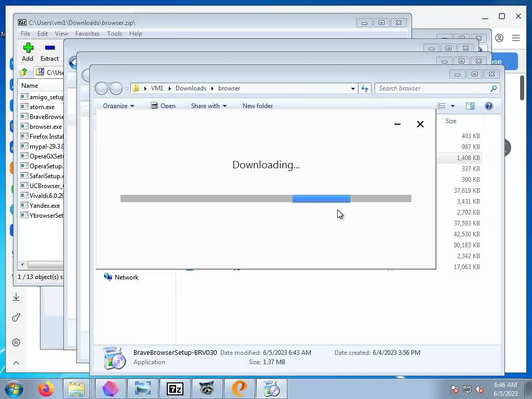
Task: Open the Tools menu in 7-Zip
Action: (114, 34)
